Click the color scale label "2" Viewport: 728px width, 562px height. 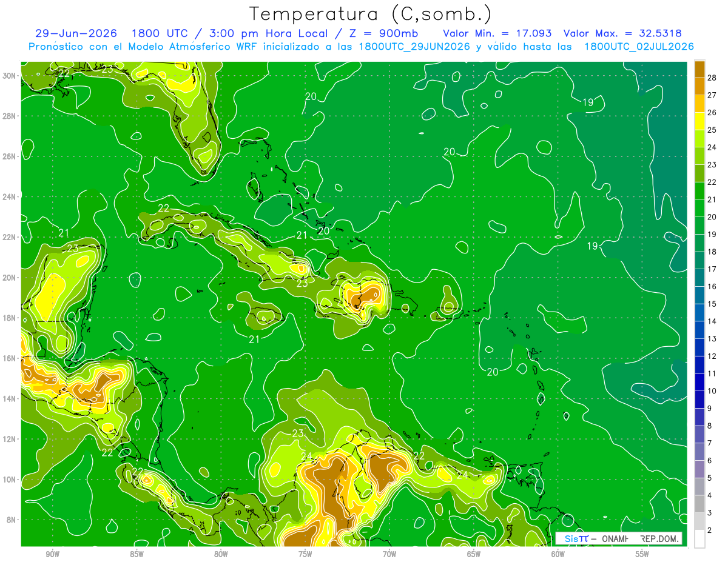click(x=710, y=530)
